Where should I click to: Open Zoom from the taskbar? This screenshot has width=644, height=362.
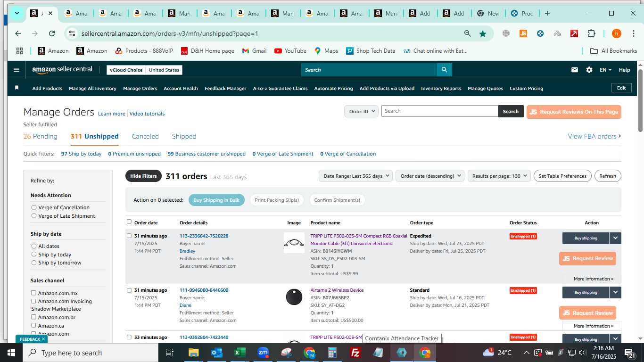pyautogui.click(x=263, y=353)
